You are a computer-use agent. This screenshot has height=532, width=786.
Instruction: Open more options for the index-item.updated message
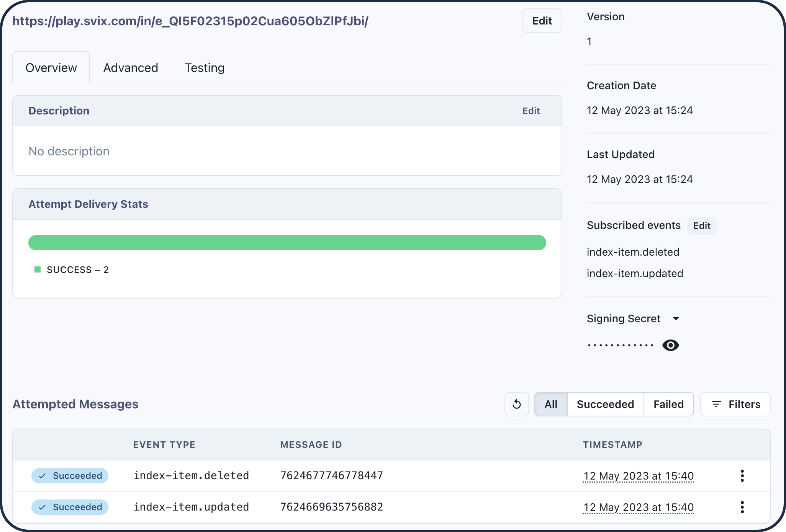pyautogui.click(x=742, y=507)
